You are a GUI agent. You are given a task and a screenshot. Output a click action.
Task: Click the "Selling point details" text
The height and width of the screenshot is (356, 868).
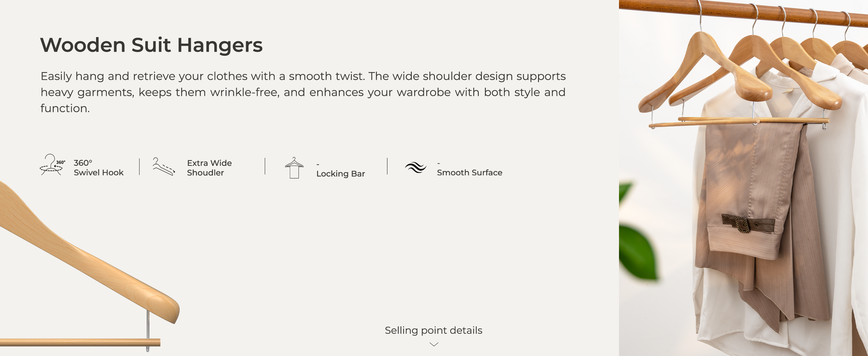tap(433, 330)
